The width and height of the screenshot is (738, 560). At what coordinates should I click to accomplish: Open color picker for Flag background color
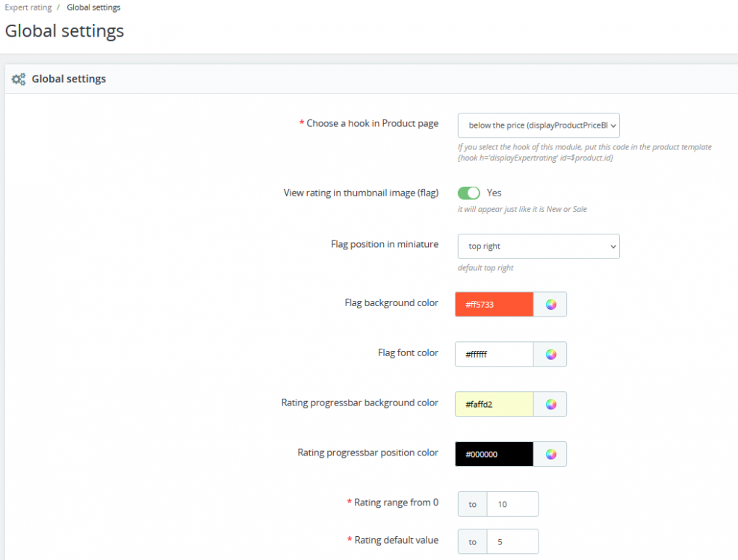click(x=551, y=305)
